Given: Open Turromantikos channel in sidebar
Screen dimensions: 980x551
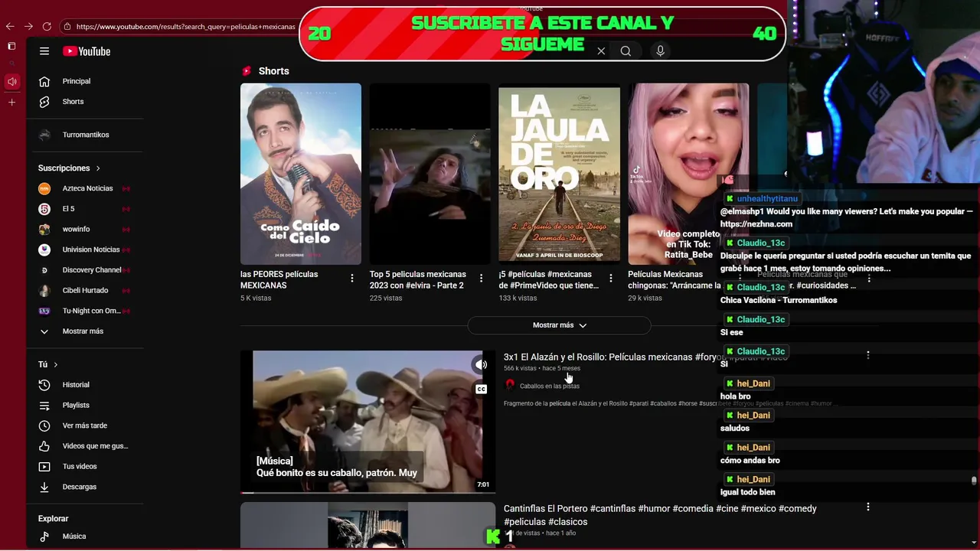Looking at the screenshot, I should click(x=85, y=135).
